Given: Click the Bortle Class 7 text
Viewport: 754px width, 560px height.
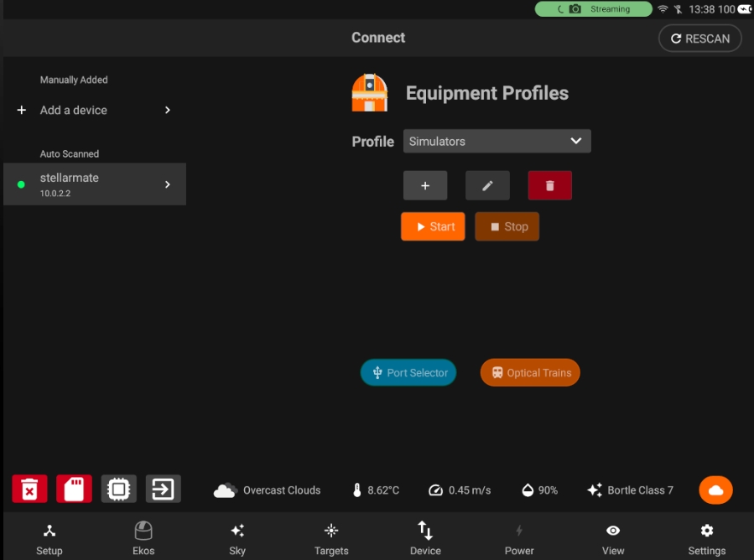Looking at the screenshot, I should tap(640, 490).
